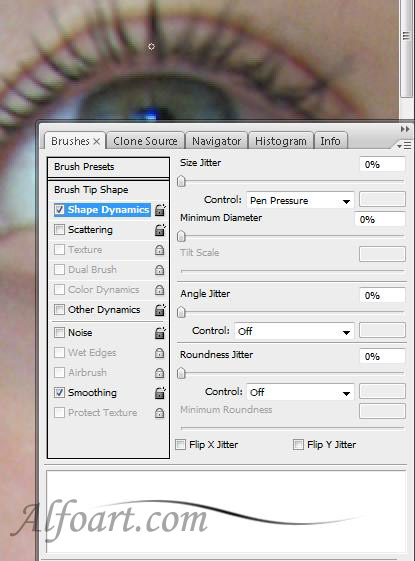Enable the Scattering checkbox
Image resolution: width=415 pixels, height=561 pixels.
pyautogui.click(x=59, y=229)
